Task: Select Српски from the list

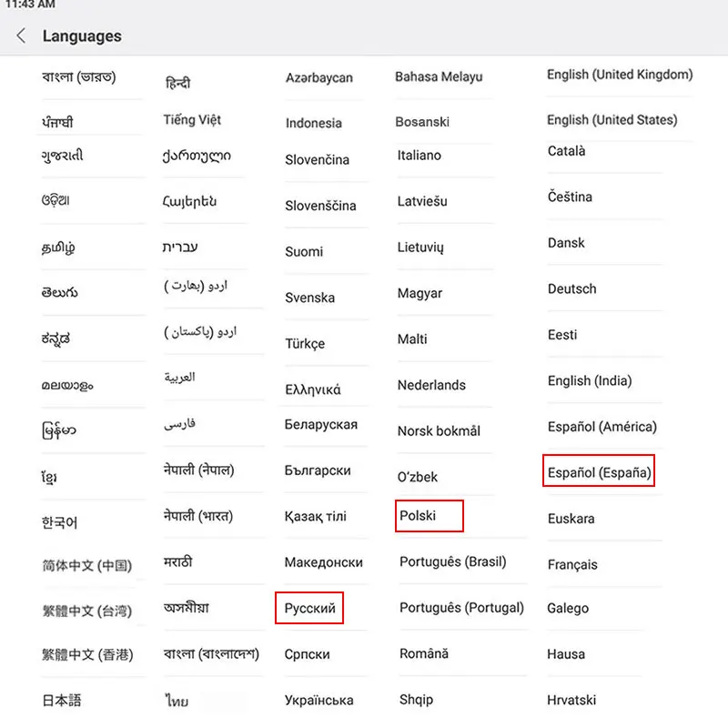Action: coord(307,654)
